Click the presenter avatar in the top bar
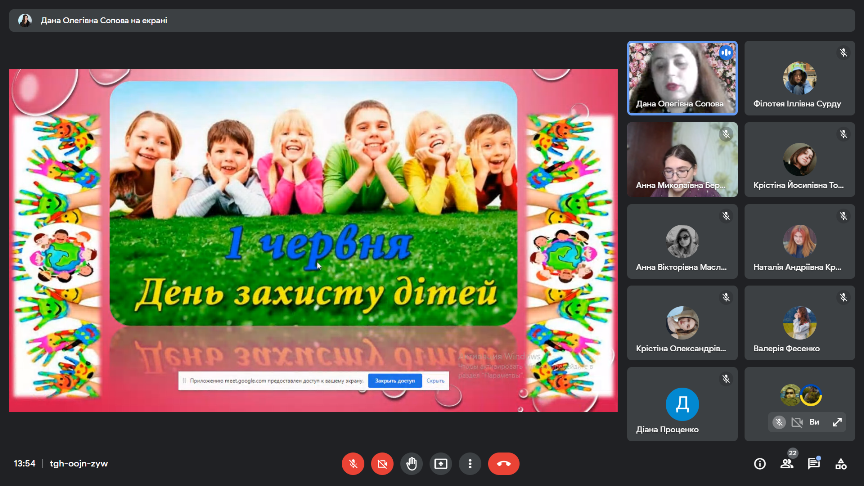The width and height of the screenshot is (864, 486). [x=25, y=20]
